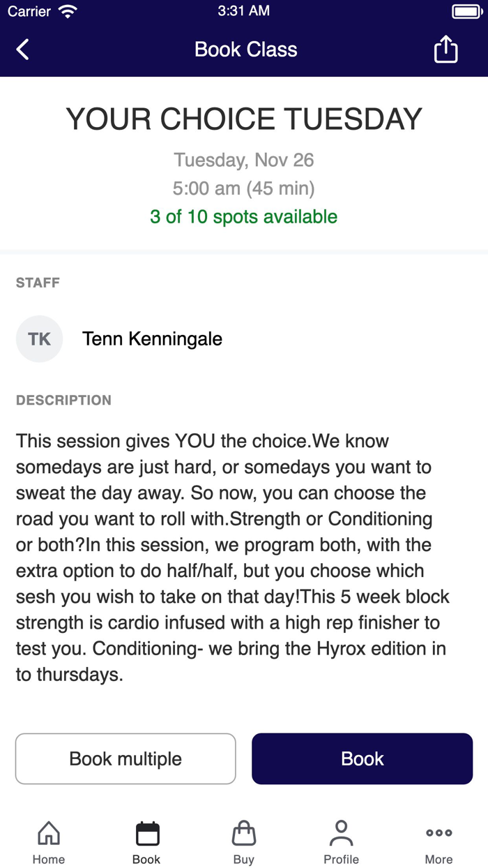Open Tenn Kenningale's staff details
488x868 pixels.
point(153,338)
